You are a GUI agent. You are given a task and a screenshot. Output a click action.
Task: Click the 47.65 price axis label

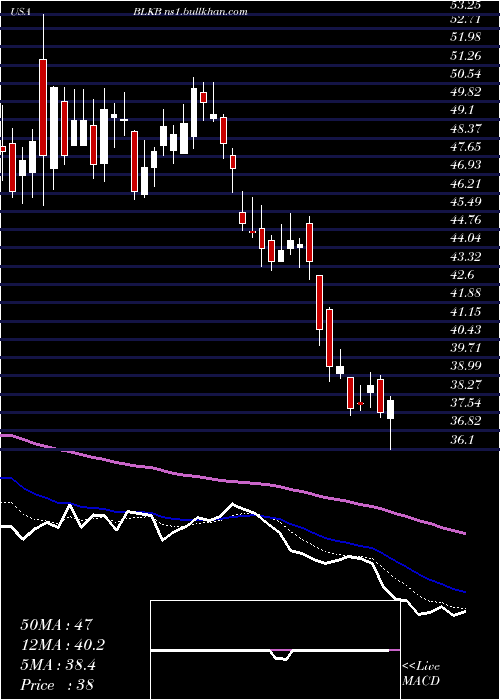point(465,147)
